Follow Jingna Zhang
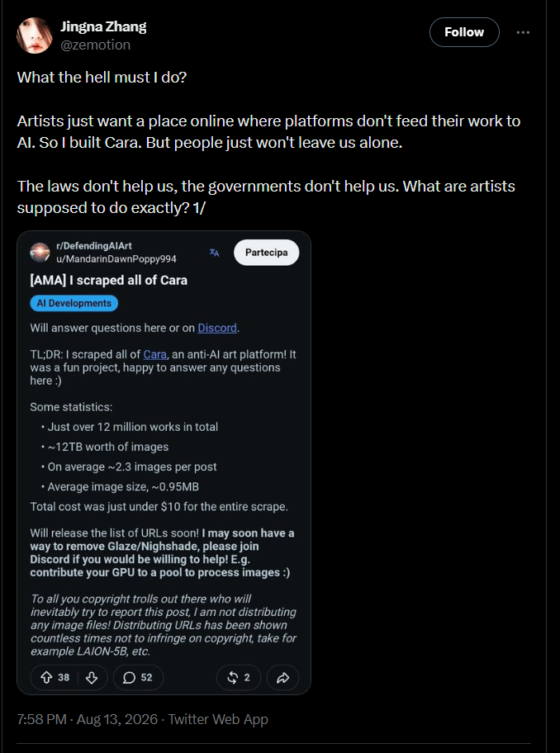 [x=464, y=32]
